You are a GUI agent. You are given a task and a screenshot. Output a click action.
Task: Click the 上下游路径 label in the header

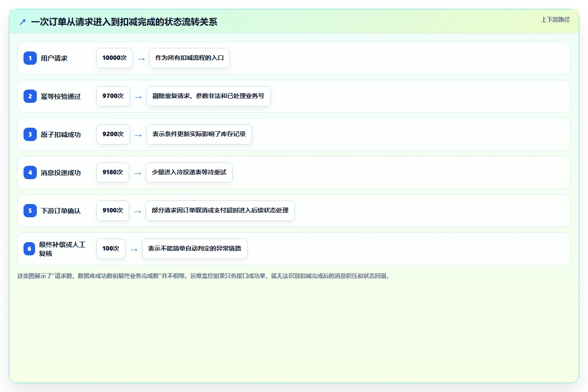[x=555, y=20]
